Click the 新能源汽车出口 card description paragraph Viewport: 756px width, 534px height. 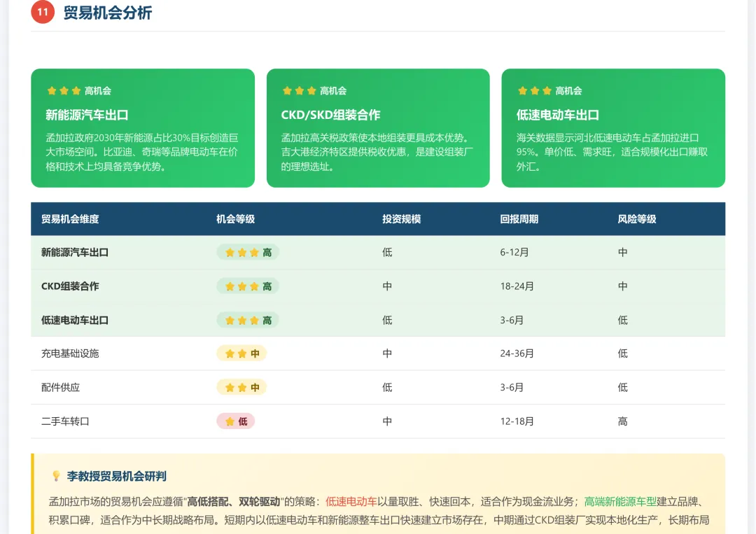(x=142, y=152)
